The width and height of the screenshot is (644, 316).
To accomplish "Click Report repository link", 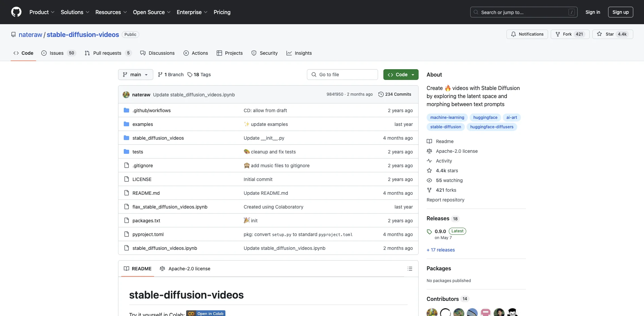I will click(x=445, y=200).
